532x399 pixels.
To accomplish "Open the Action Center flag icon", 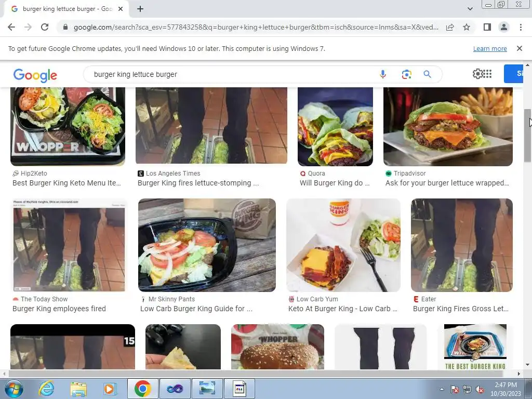I will click(x=455, y=389).
